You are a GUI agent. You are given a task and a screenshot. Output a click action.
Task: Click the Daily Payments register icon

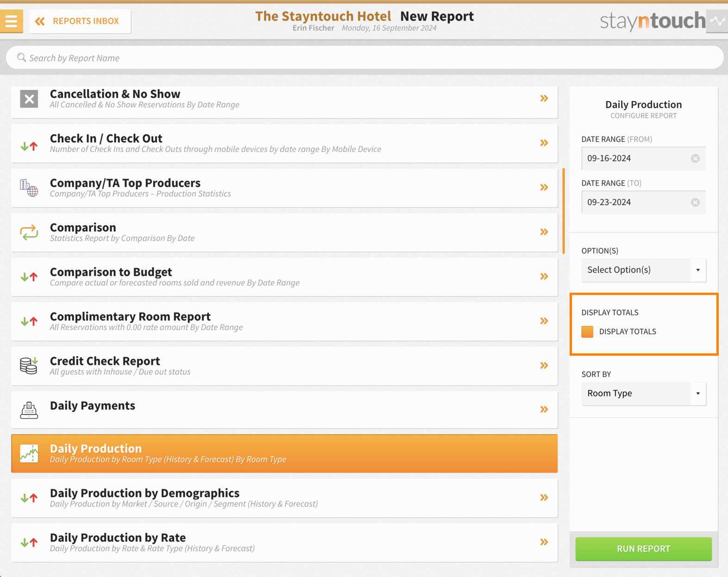tap(29, 410)
